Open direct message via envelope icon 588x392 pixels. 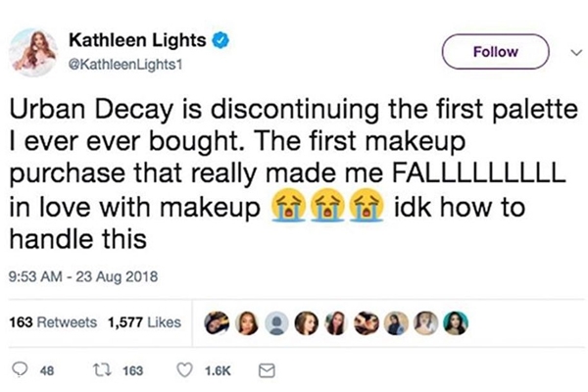tap(265, 371)
